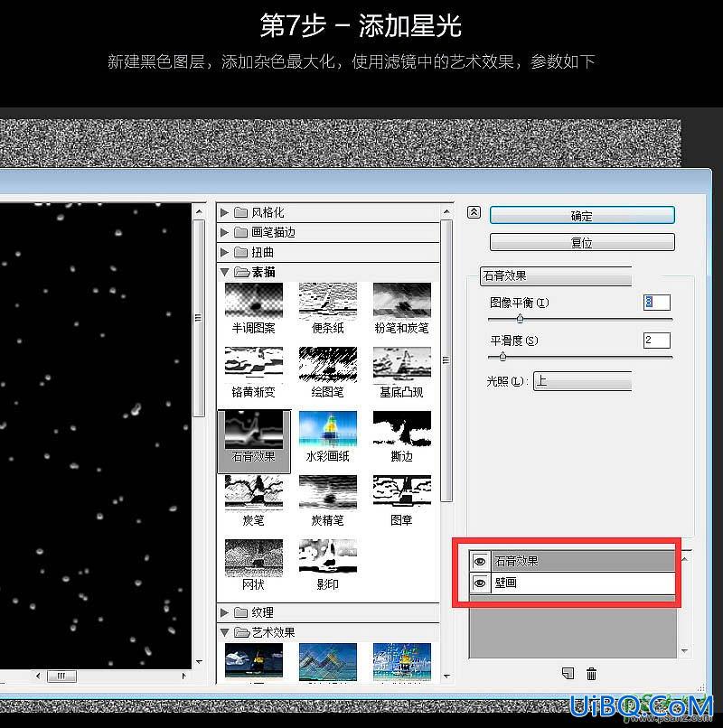This screenshot has height=728, width=723.
Task: Select third 艺术效果 filter thumbnail
Action: (x=402, y=662)
